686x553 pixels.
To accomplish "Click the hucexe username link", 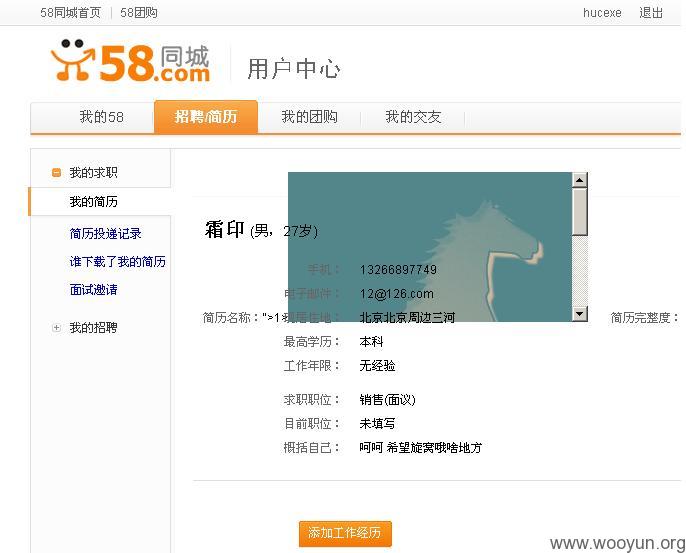I will (x=602, y=13).
